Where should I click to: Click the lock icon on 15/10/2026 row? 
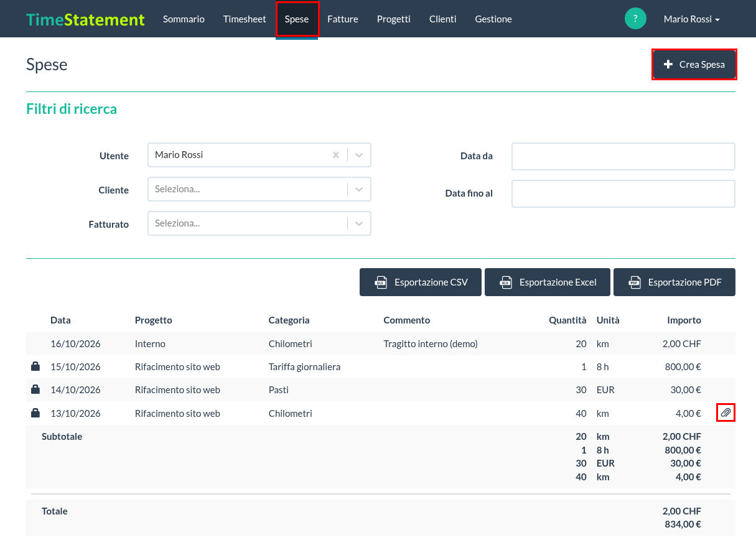[x=35, y=366]
